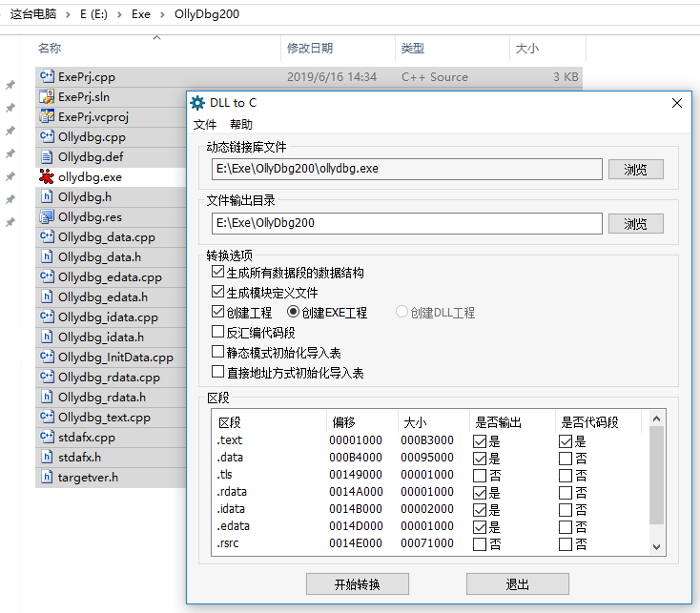Click section list scrollbar down arrow
The height and width of the screenshot is (613, 700).
coord(656,547)
